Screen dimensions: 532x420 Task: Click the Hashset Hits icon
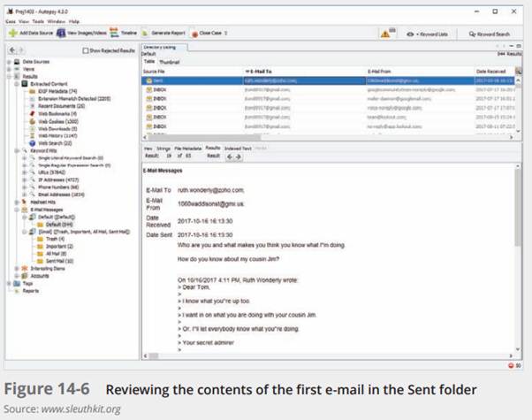tap(25, 202)
